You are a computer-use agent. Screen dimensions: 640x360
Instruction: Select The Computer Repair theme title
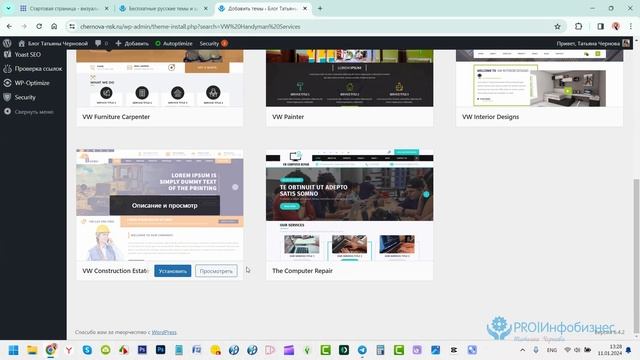click(x=302, y=271)
